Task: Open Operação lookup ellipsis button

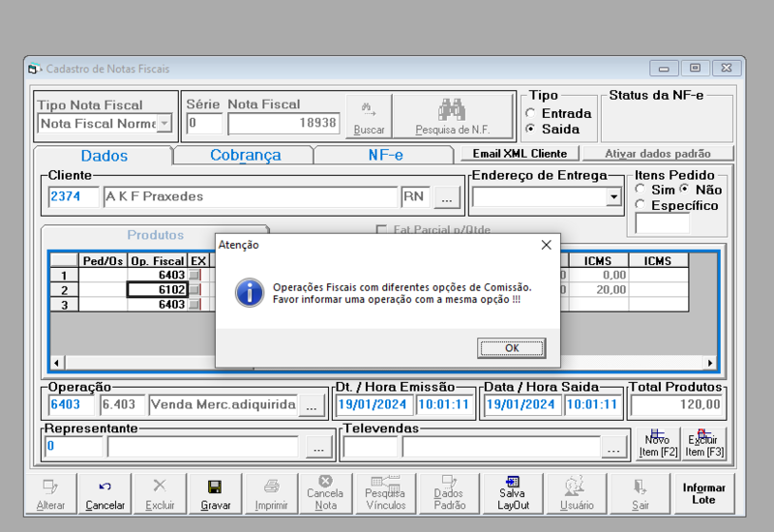Action: coord(312,404)
